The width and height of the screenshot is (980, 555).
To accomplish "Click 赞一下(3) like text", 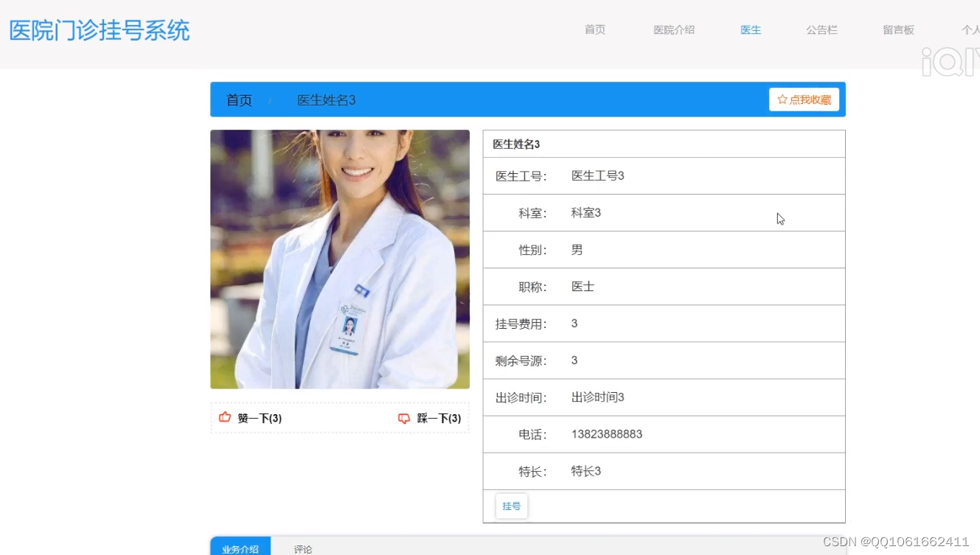I will 260,419.
